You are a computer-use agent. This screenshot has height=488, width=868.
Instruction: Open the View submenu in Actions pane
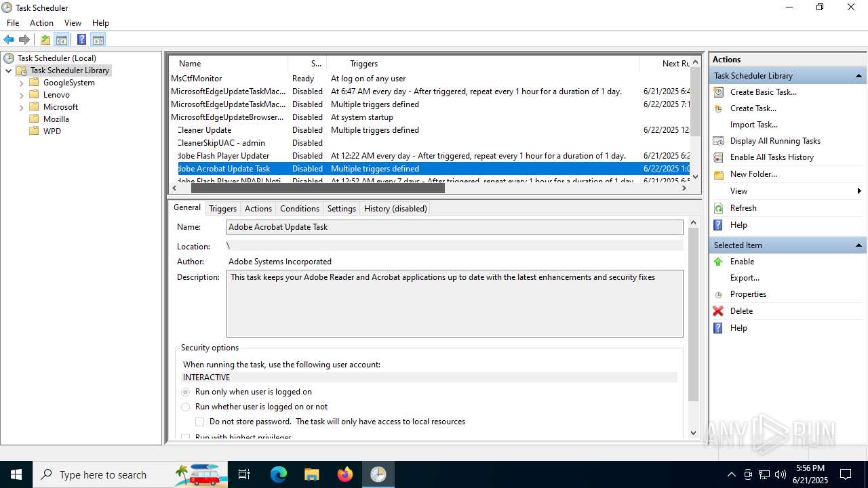[x=787, y=191]
